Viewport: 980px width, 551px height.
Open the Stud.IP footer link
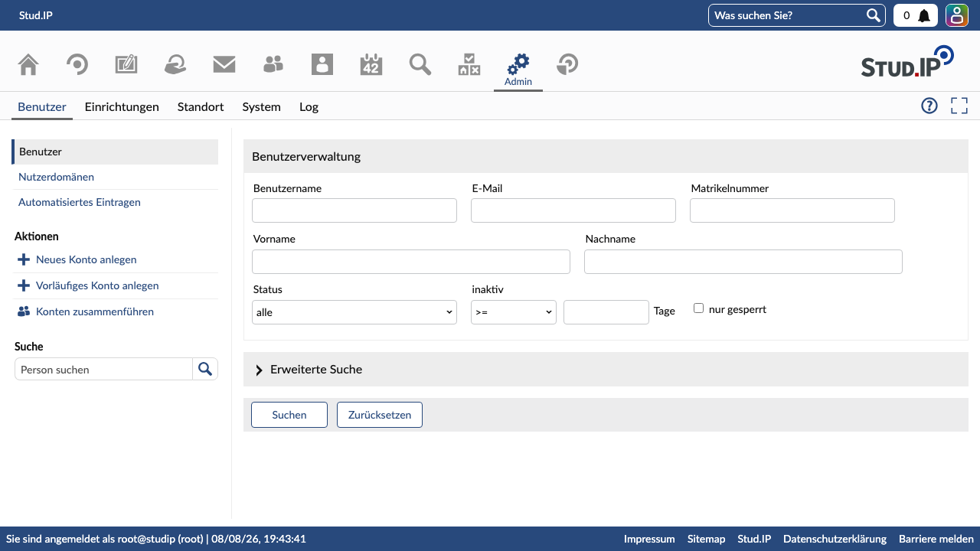754,539
